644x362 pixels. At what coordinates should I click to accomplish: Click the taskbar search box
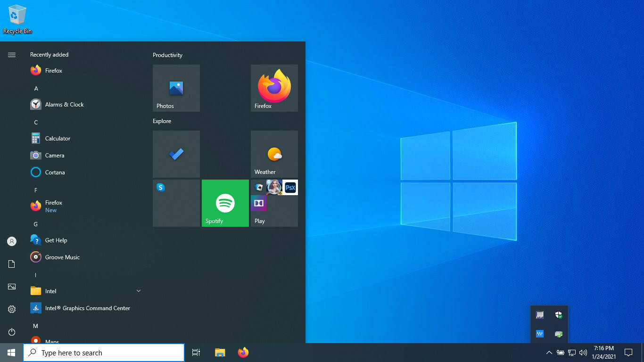pos(104,353)
